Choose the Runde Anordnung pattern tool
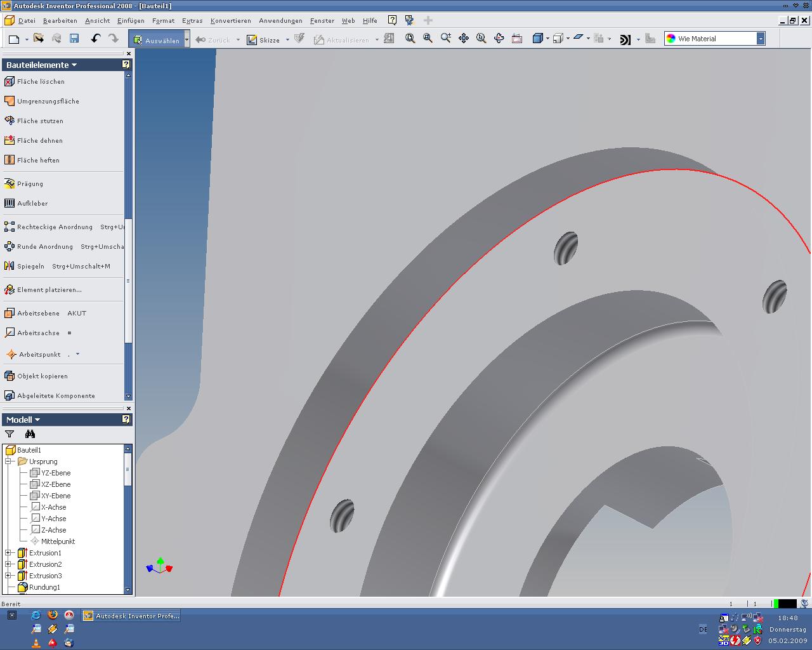Image resolution: width=812 pixels, height=650 pixels. coord(44,246)
